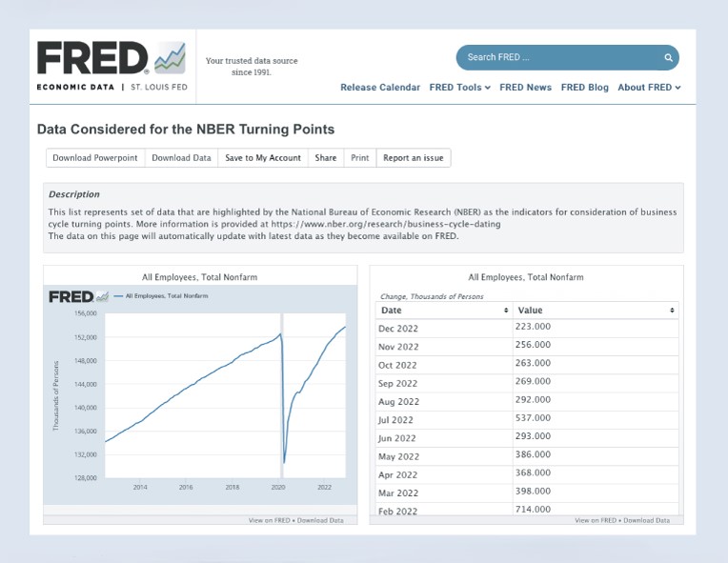
Task: Click the Download Data toolbar button
Action: pos(181,158)
